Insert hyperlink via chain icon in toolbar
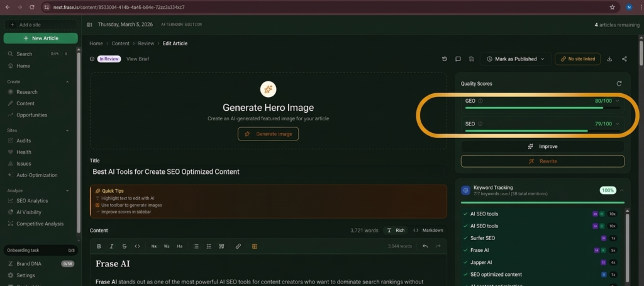This screenshot has width=644, height=286. coord(238,246)
